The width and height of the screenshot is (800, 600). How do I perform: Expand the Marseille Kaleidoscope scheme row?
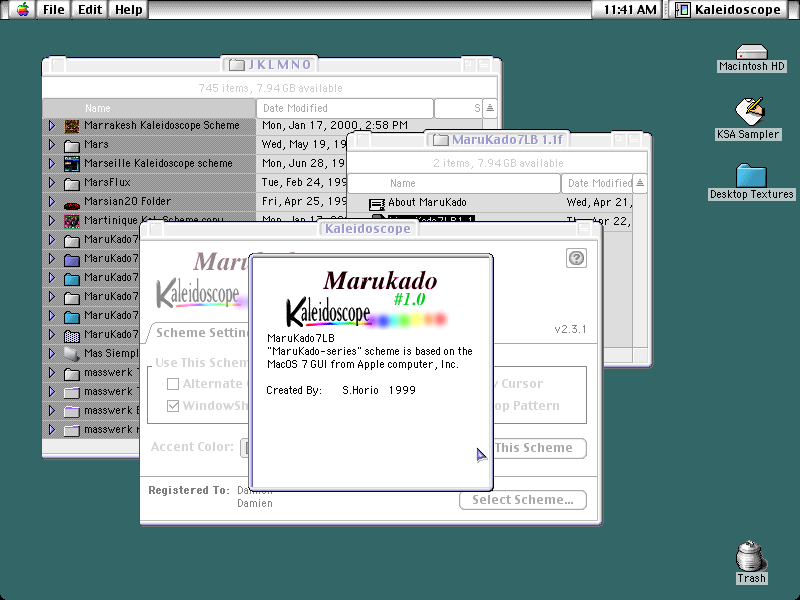pos(52,163)
